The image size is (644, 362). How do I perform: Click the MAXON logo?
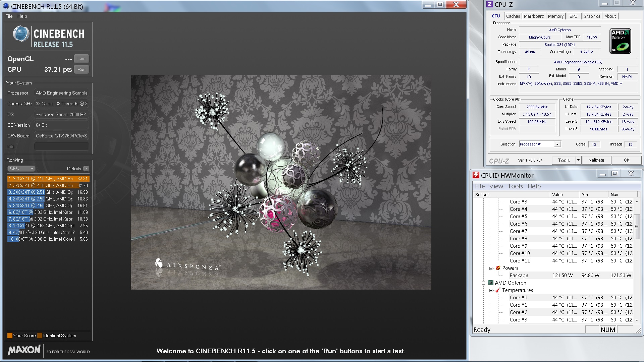pos(24,350)
